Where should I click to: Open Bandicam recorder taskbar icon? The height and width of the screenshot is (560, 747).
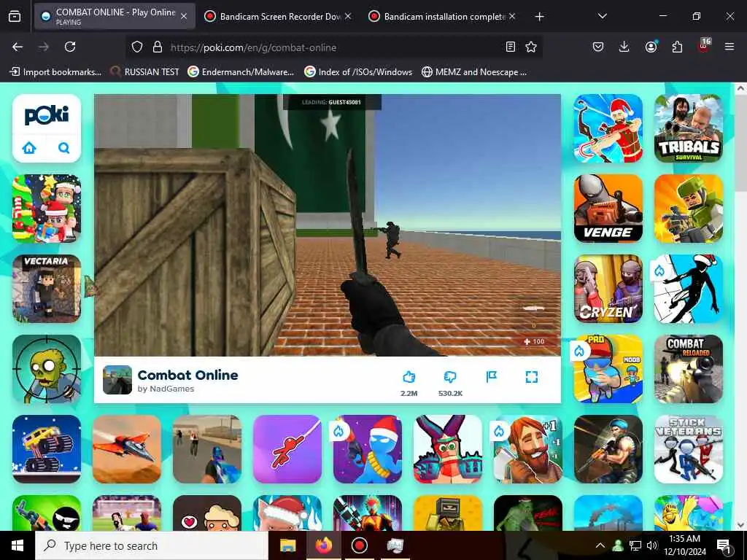(x=359, y=545)
